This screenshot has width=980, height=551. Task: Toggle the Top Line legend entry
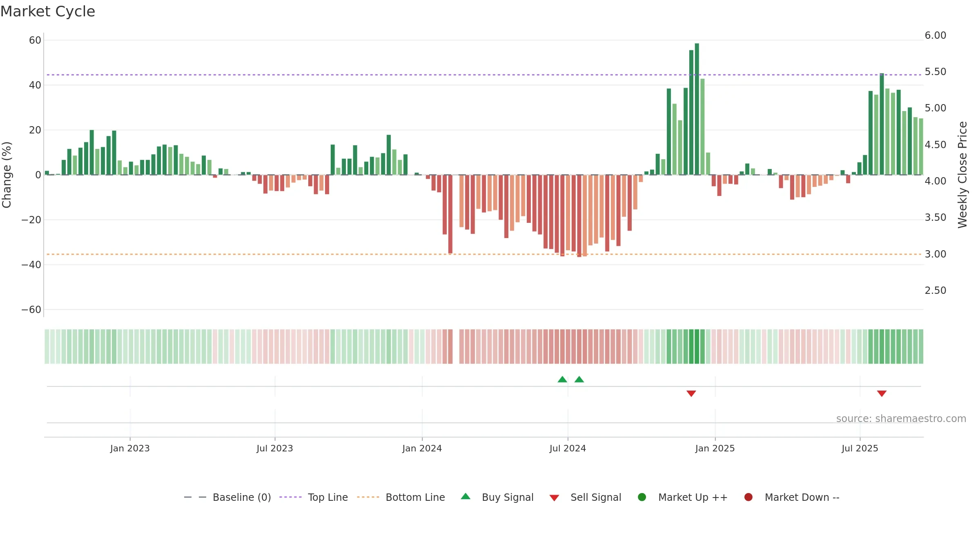pos(314,497)
